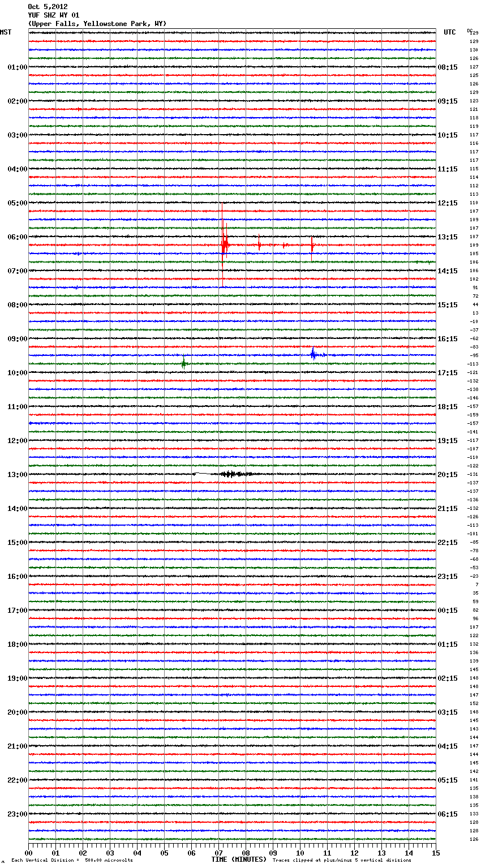Click the DC offset value '-62'
This screenshot has height=868, width=481.
coord(474,338)
